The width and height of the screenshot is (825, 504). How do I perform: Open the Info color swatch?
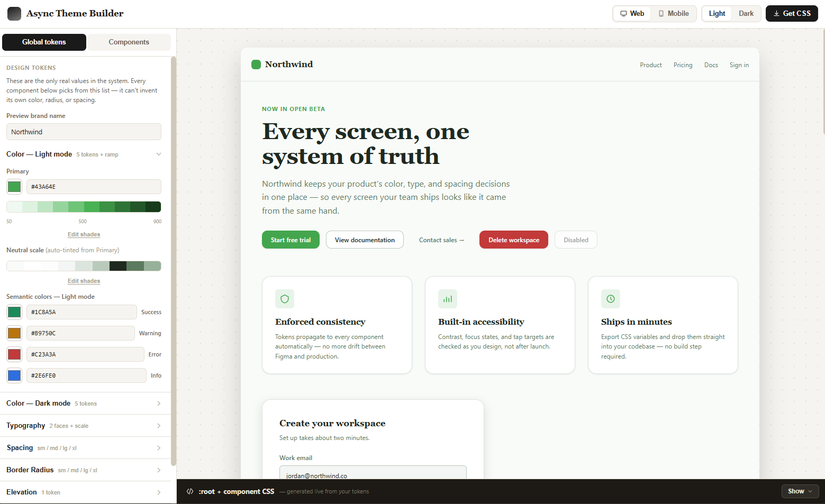(x=14, y=375)
